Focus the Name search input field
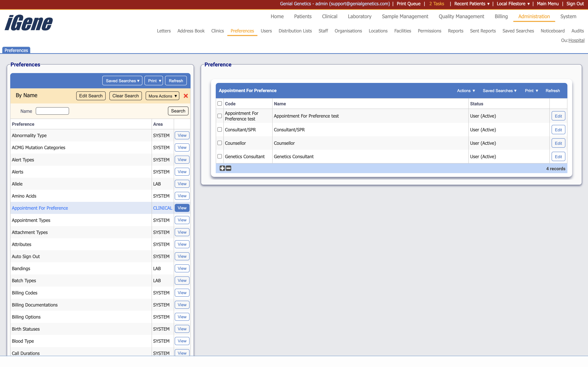This screenshot has width=588, height=367. tap(52, 111)
